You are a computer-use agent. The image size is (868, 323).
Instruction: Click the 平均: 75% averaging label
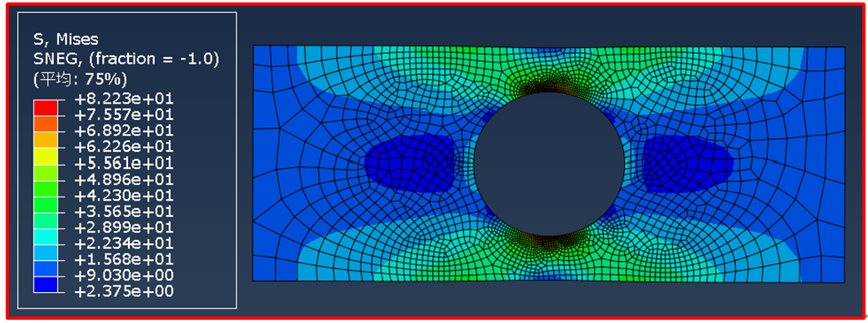tap(80, 77)
